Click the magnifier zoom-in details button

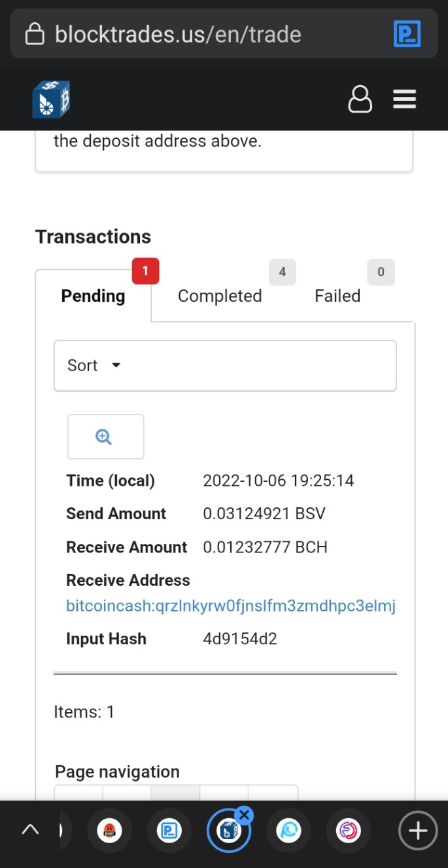(105, 437)
